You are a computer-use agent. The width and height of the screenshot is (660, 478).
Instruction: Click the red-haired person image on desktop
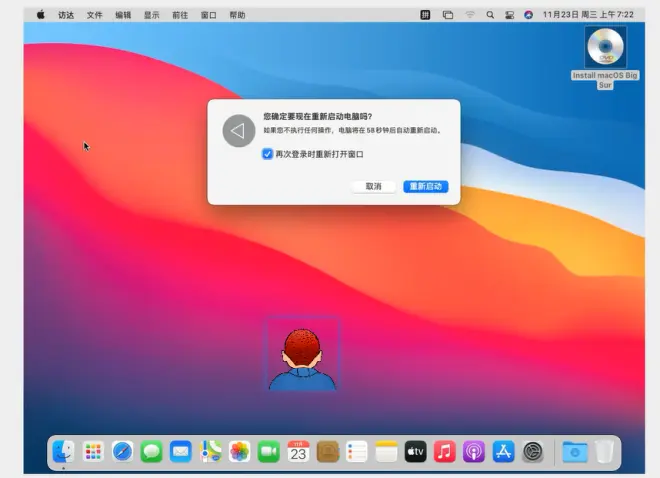coord(302,354)
